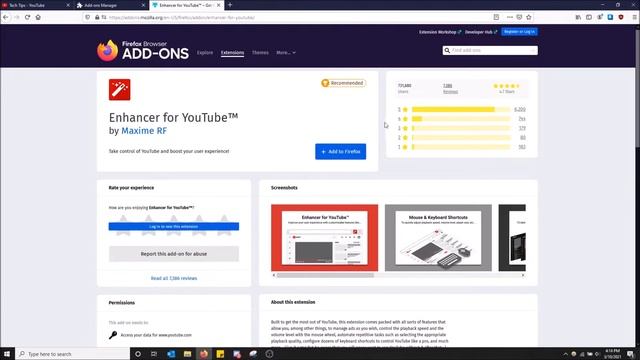Open Sticky Notes from the taskbar
Image resolution: width=640 pixels, height=360 pixels.
[220, 354]
